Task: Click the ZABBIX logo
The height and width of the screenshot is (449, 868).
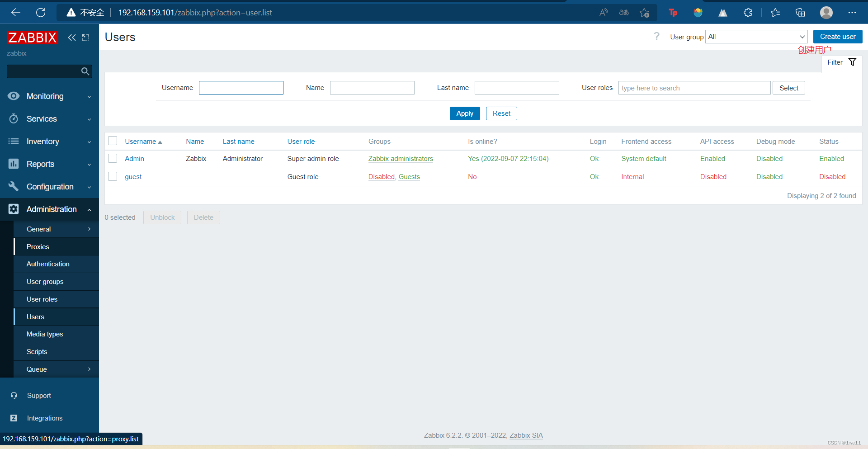Action: point(33,38)
